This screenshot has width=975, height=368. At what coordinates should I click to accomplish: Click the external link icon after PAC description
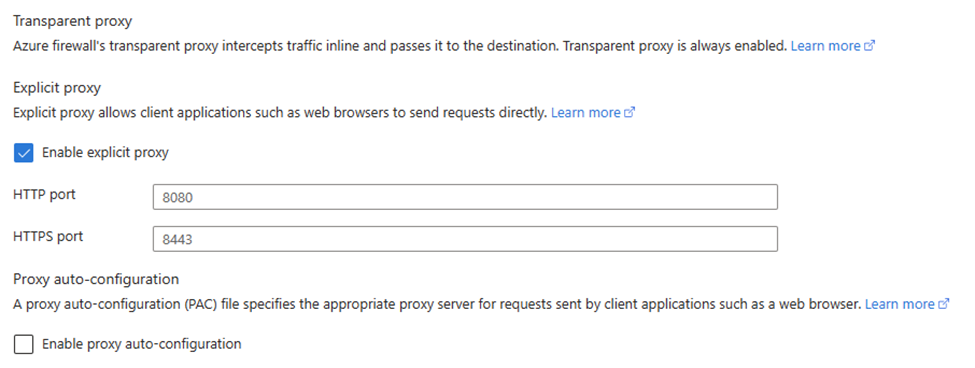click(x=945, y=305)
